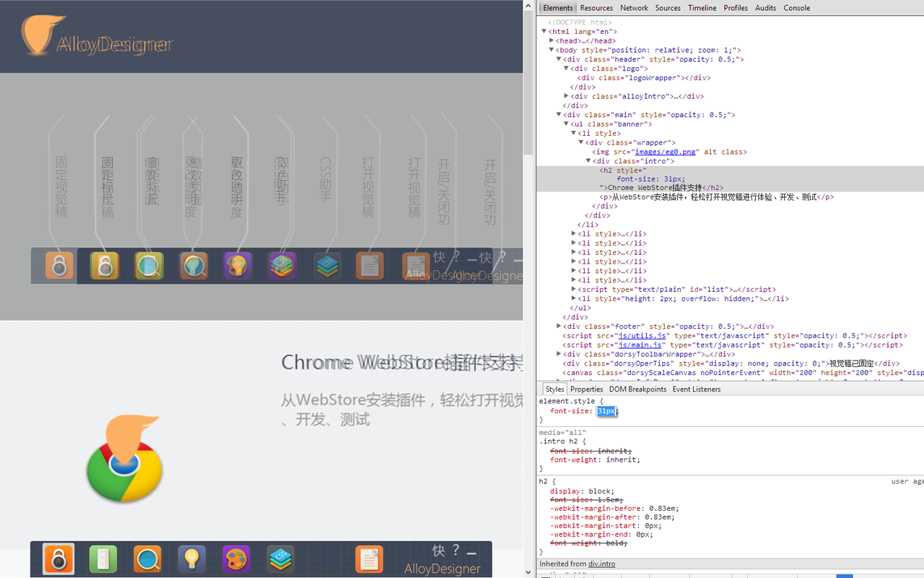The width and height of the screenshot is (924, 578).
Task: Collapse the div class="header" node
Action: click(559, 60)
